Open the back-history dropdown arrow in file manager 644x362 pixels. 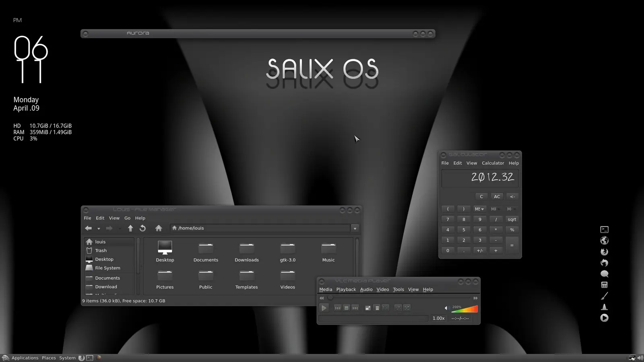click(99, 229)
